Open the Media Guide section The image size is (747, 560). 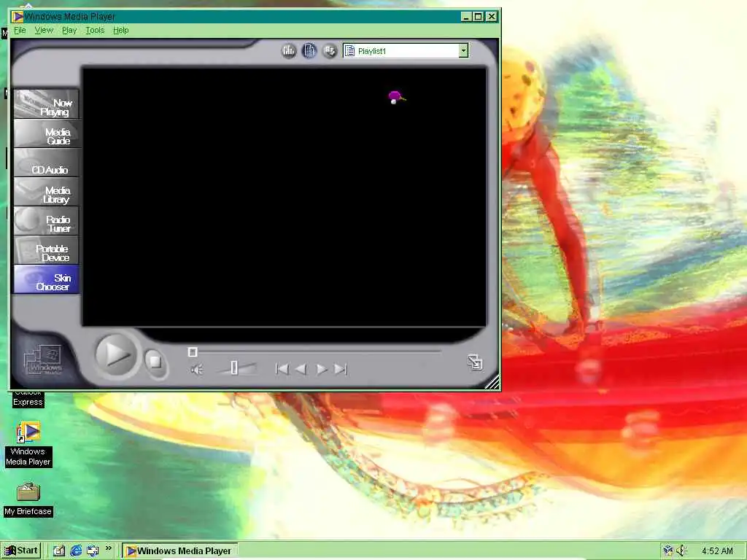tap(46, 133)
